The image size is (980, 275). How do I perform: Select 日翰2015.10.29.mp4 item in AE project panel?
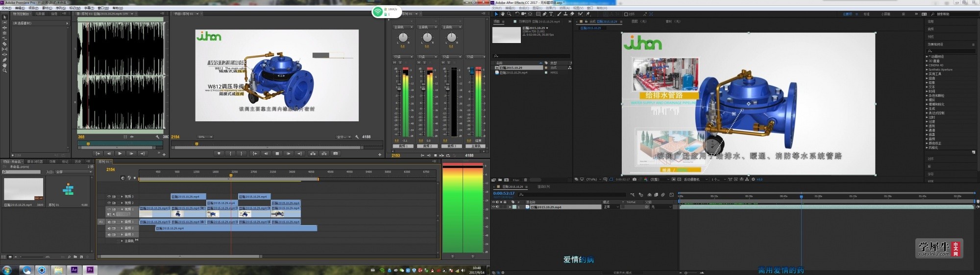514,72
